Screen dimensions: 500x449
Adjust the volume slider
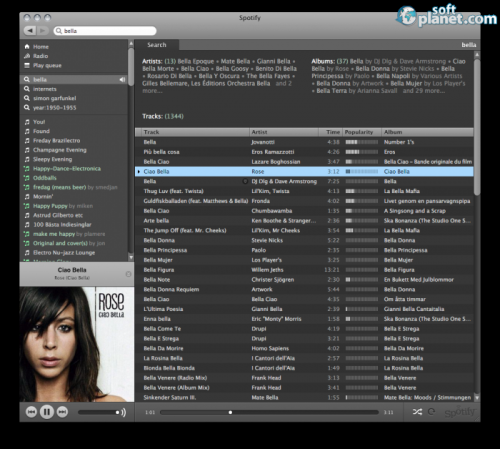click(99, 412)
